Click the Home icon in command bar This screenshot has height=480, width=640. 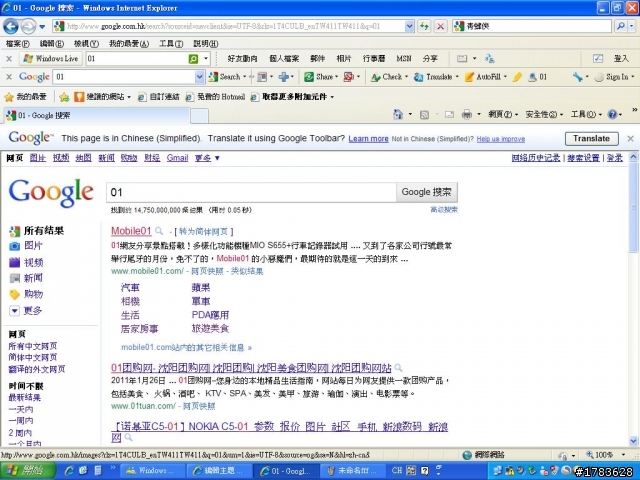398,115
